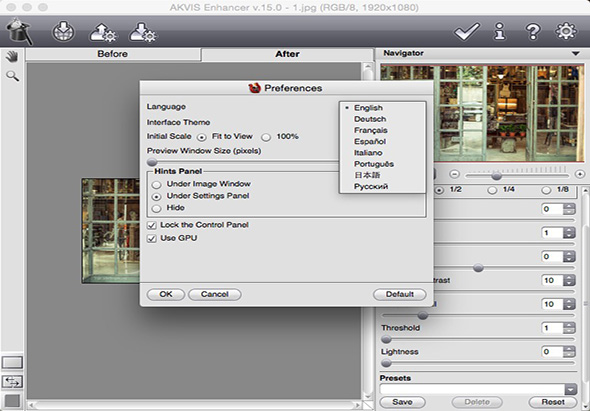The image size is (590, 411).
Task: Select the 1/2 radio option
Action: coord(439,190)
